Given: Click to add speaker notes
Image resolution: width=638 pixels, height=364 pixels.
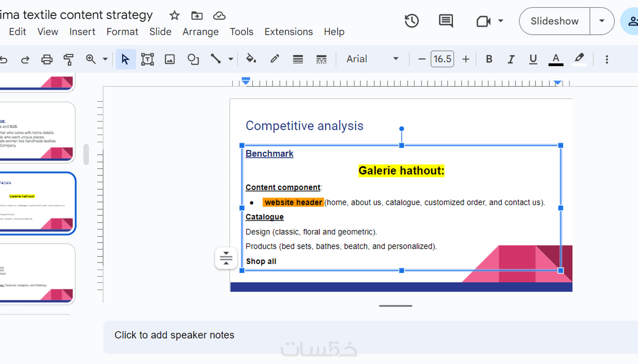Looking at the screenshot, I should [x=174, y=335].
